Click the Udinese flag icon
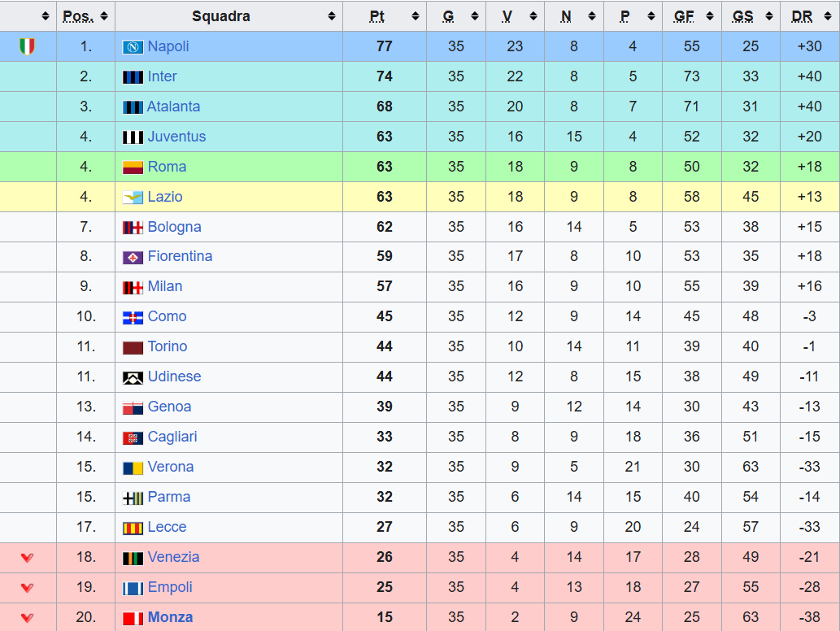Image resolution: width=840 pixels, height=631 pixels. click(x=133, y=377)
